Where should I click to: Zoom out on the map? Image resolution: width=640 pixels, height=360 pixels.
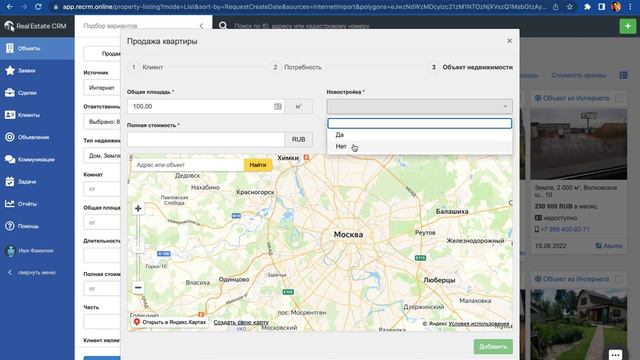pyautogui.click(x=138, y=287)
